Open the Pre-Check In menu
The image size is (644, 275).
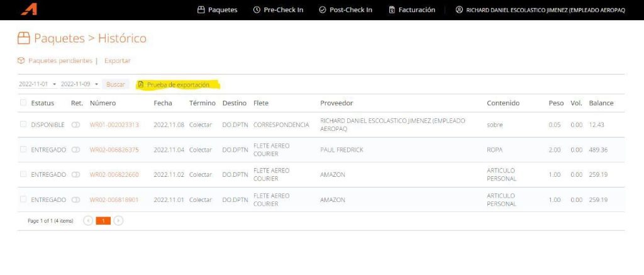[278, 10]
